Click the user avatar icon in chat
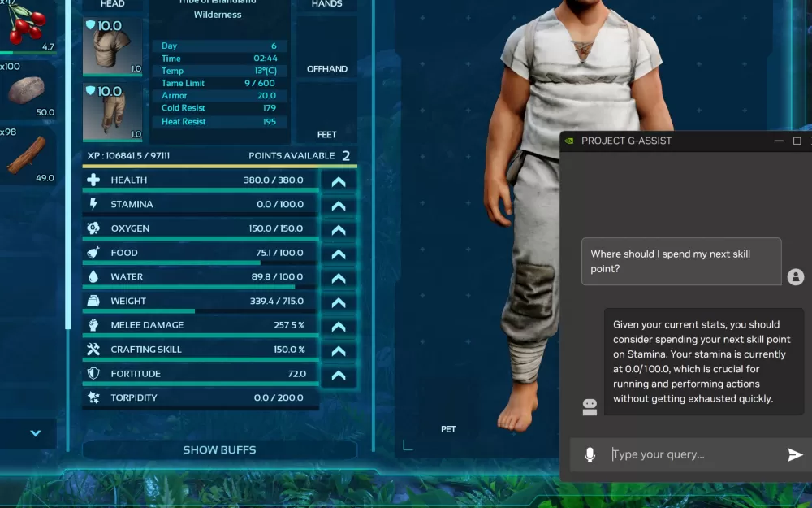 [796, 277]
